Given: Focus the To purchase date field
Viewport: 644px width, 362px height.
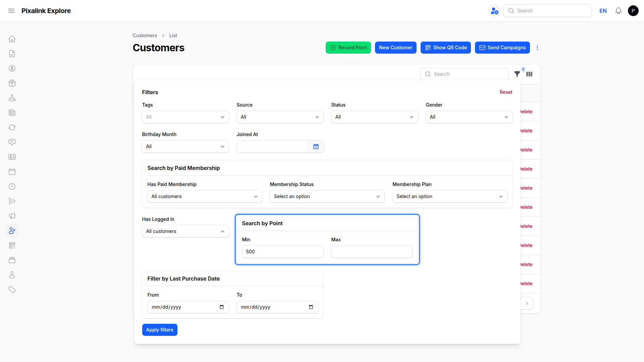Looking at the screenshot, I should tap(277, 307).
